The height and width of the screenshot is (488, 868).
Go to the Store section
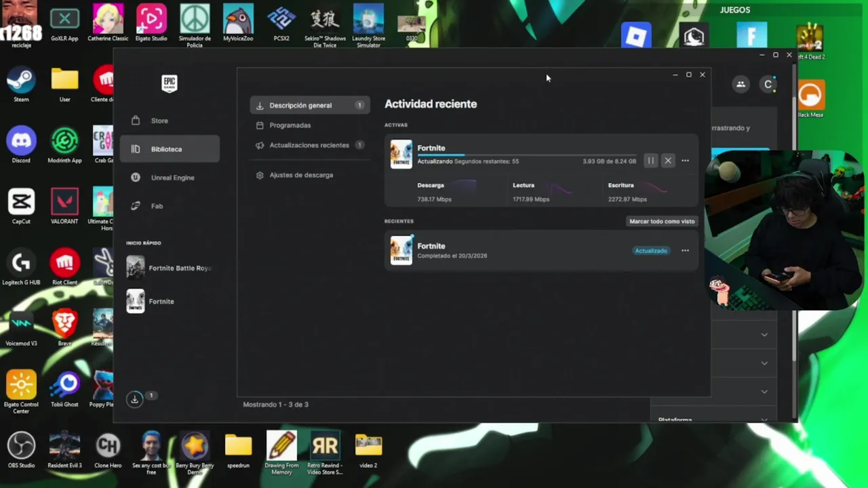click(x=170, y=121)
